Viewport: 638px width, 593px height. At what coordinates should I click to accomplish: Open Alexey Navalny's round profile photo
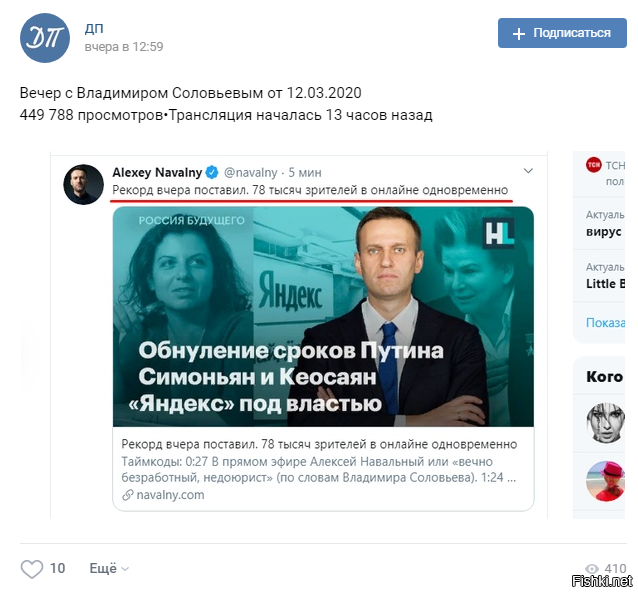[83, 184]
